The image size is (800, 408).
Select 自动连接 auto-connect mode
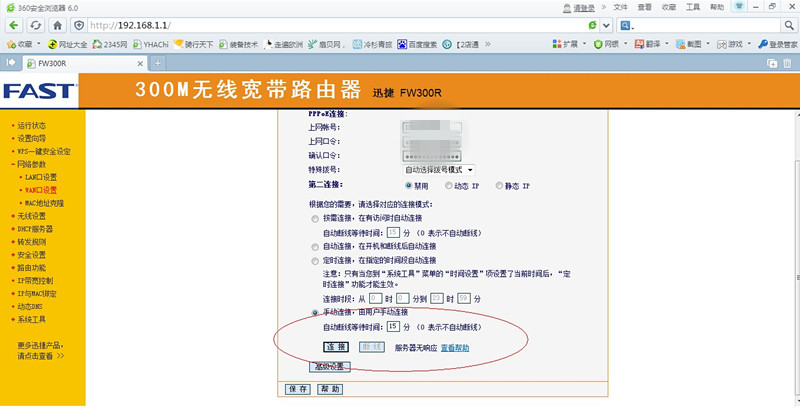pyautogui.click(x=315, y=247)
